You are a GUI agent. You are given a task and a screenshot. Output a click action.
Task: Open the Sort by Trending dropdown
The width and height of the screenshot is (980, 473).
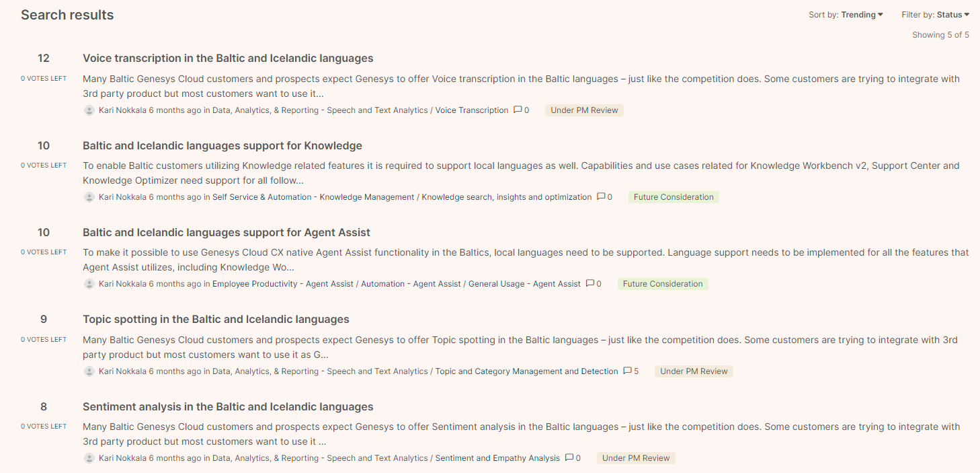point(846,15)
